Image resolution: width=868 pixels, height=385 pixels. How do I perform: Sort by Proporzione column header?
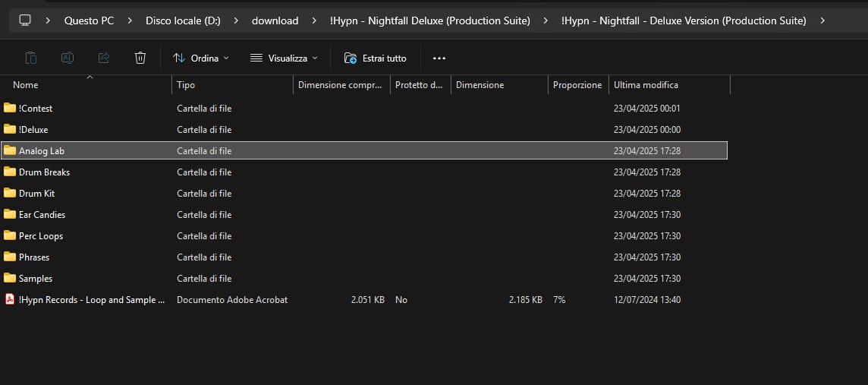578,85
